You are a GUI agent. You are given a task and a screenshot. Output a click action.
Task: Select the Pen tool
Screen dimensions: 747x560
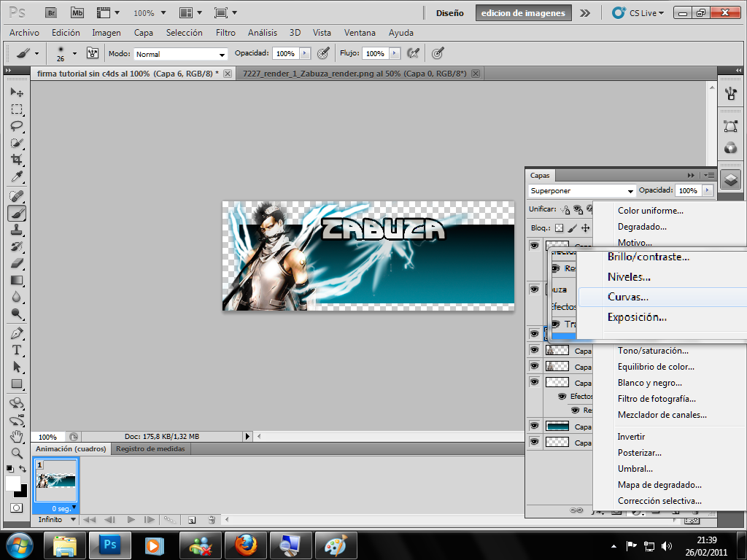pyautogui.click(x=17, y=333)
